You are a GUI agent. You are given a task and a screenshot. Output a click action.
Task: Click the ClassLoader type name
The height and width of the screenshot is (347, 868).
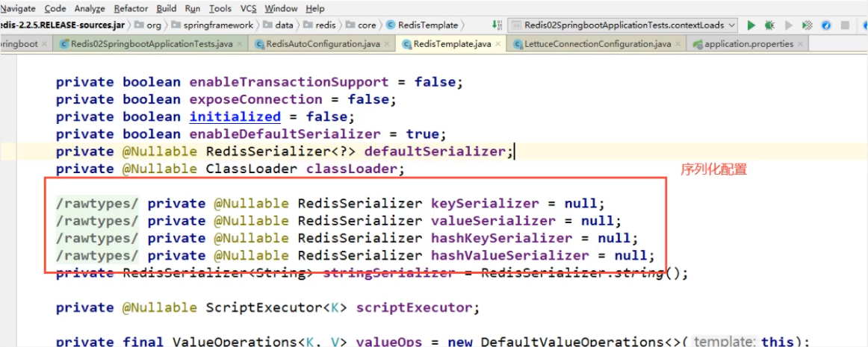pyautogui.click(x=251, y=168)
